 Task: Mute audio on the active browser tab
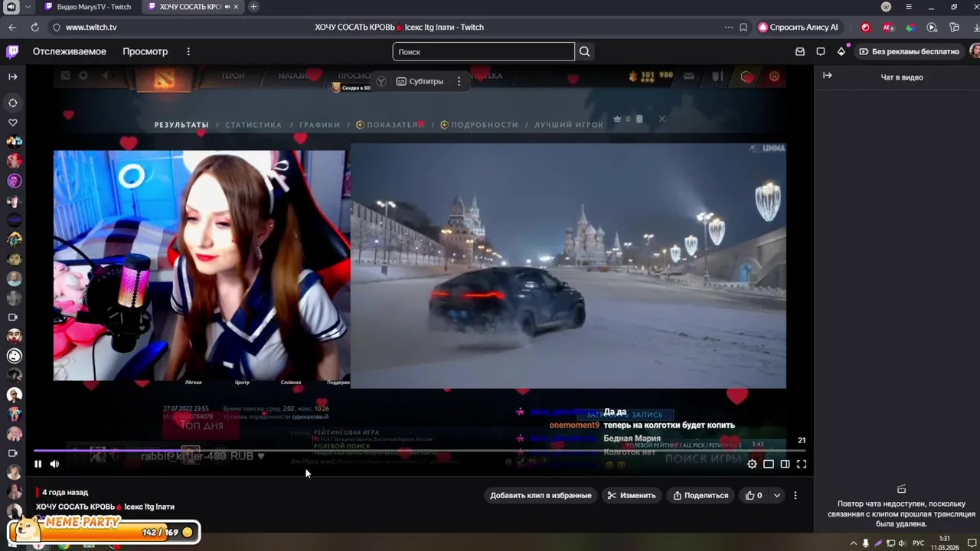coord(227,7)
